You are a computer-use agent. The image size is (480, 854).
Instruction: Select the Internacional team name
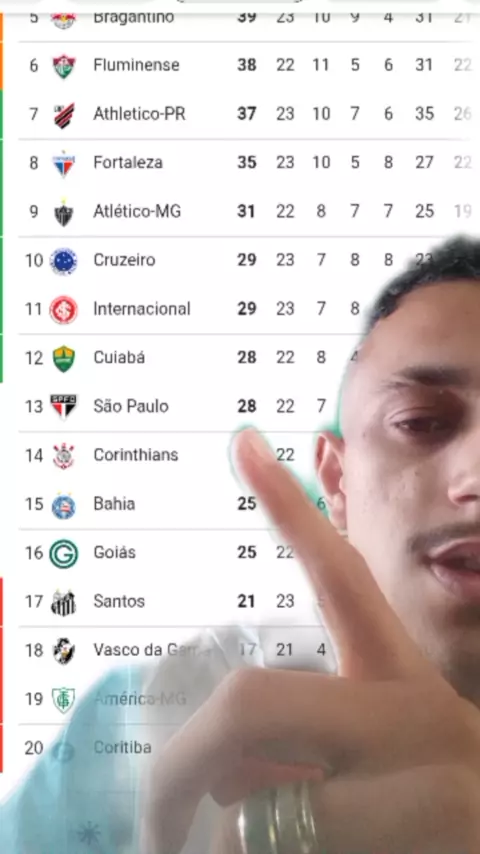click(142, 309)
